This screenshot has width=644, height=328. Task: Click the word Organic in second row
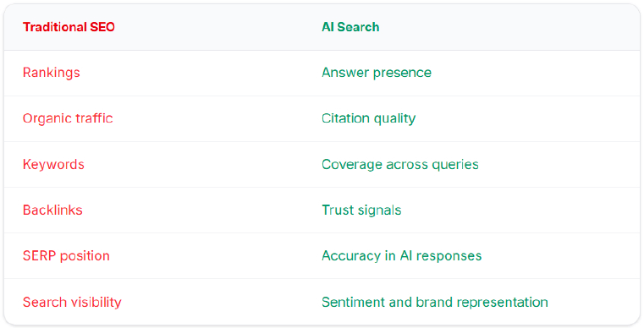coord(42,118)
